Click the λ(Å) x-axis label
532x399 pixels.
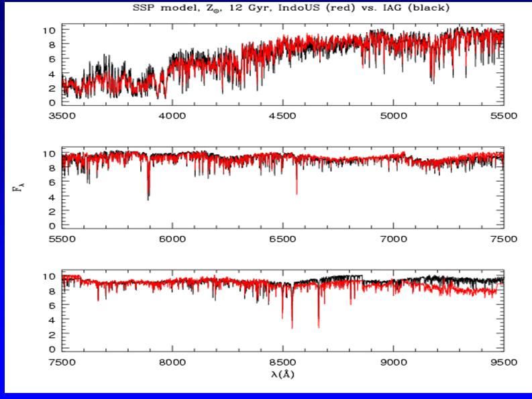click(282, 374)
